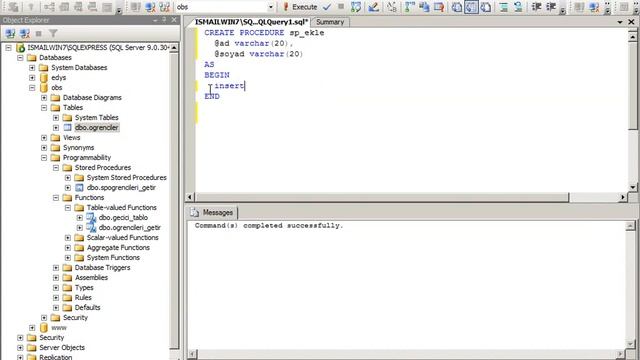
Task: Parse the query with the checkmark icon
Action: [327, 7]
